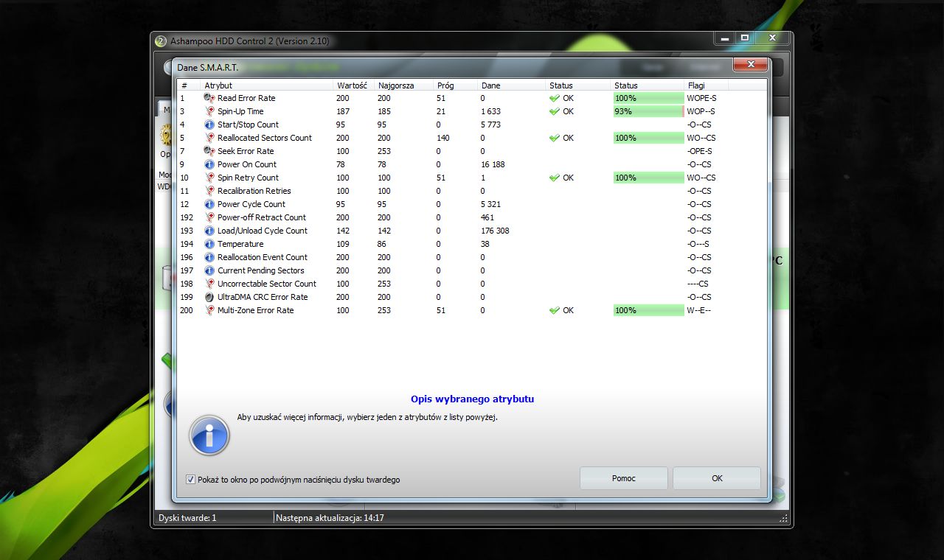
Task: Select the Seek Error Rate row text
Action: tap(246, 151)
